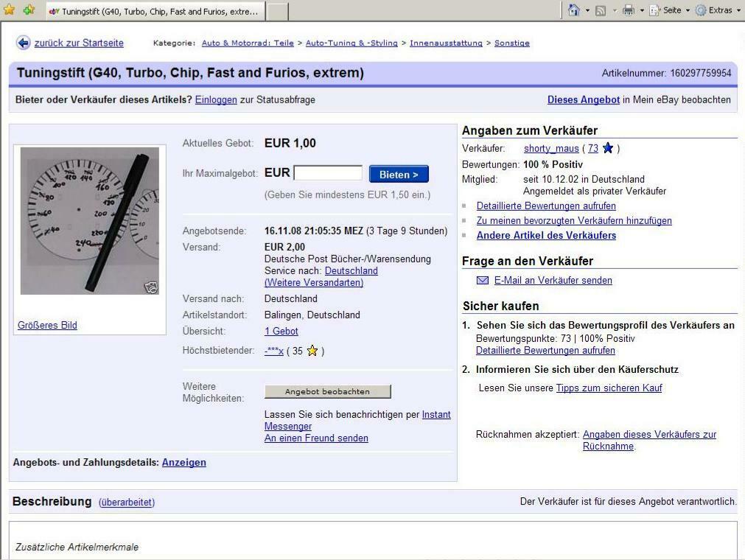
Task: Click the browser Home icon
Action: [x=574, y=10]
